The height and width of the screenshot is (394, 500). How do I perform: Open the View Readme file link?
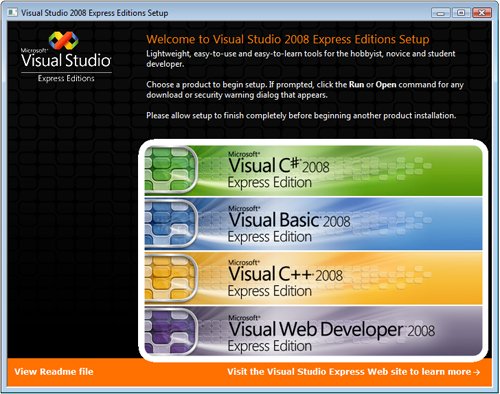(54, 372)
